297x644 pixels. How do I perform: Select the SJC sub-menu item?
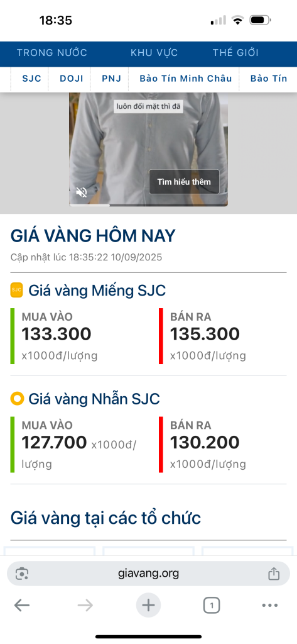(31, 79)
